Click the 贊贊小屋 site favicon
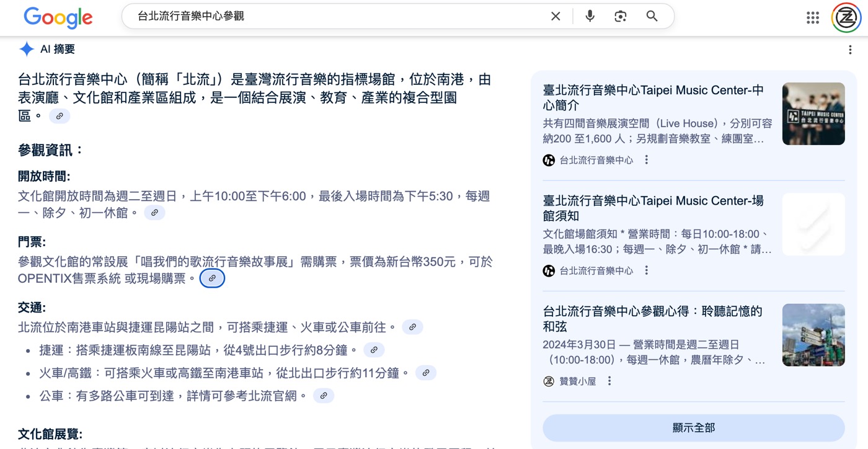This screenshot has width=868, height=449. point(549,381)
